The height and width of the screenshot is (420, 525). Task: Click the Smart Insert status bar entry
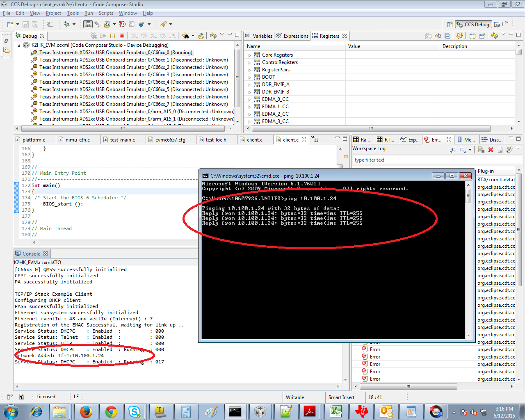[x=341, y=397]
